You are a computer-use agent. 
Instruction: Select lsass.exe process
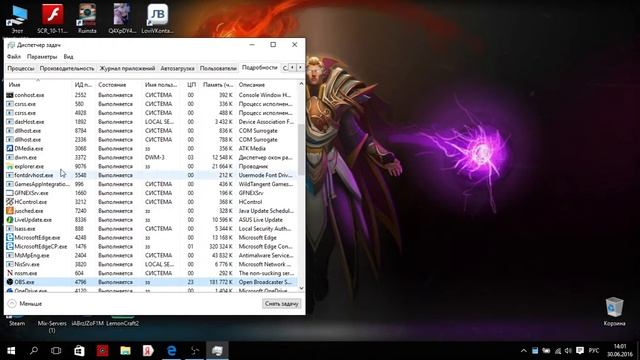151,229
